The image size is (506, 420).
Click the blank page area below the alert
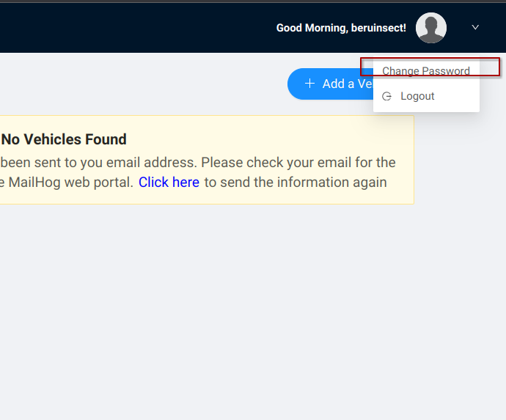pyautogui.click(x=220, y=308)
